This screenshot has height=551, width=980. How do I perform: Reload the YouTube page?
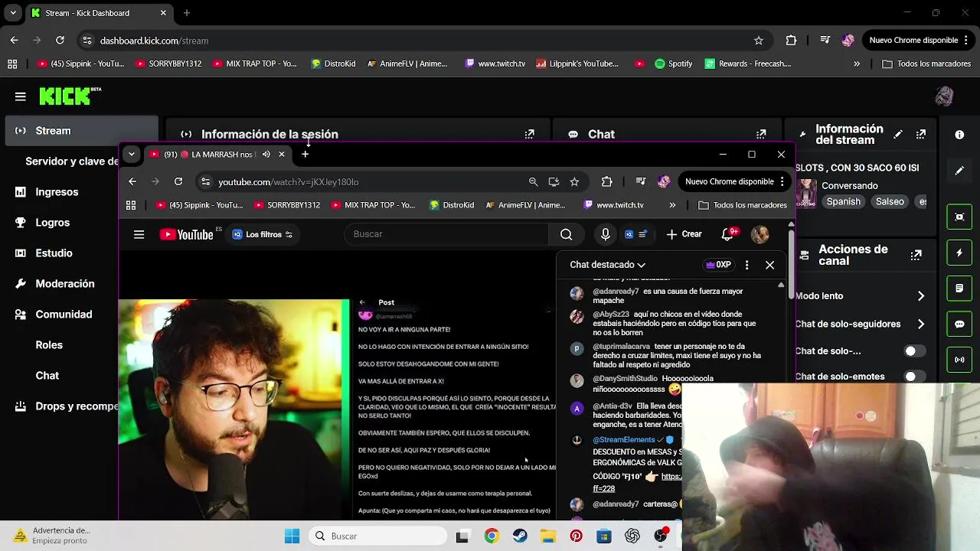[178, 181]
